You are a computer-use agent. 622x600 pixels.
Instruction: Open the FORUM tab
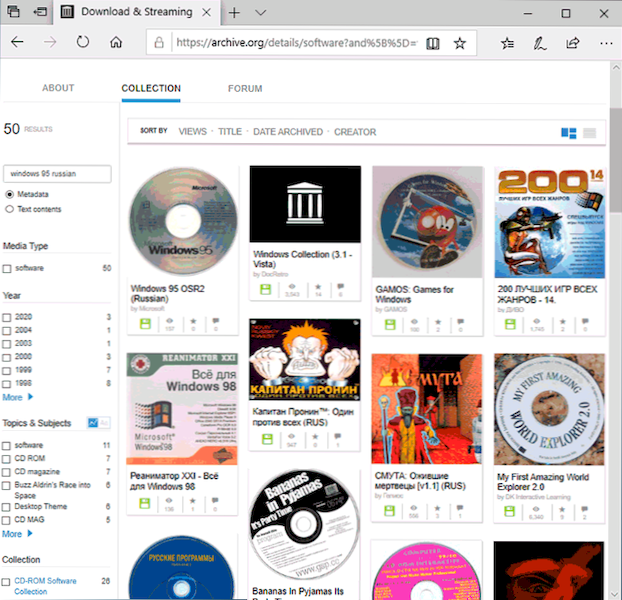point(245,88)
